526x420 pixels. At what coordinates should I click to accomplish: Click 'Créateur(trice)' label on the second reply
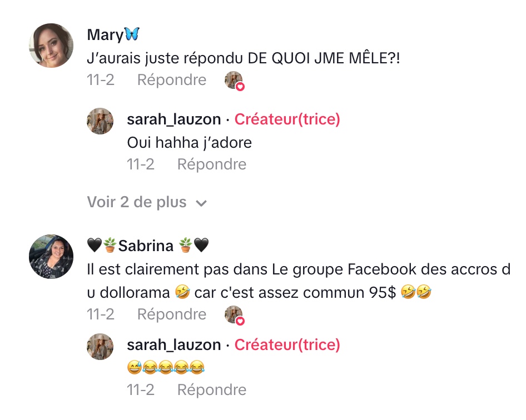(x=287, y=345)
